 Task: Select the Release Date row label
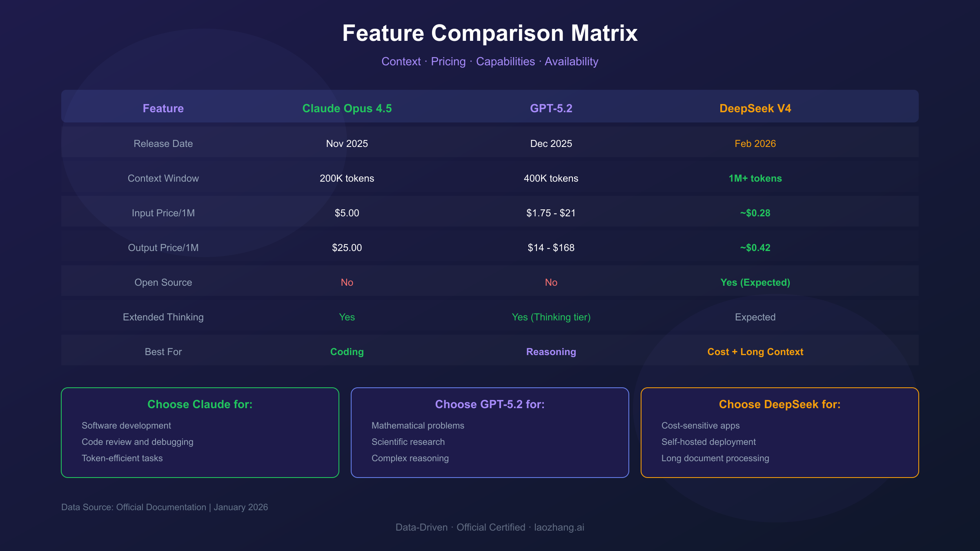(x=163, y=143)
